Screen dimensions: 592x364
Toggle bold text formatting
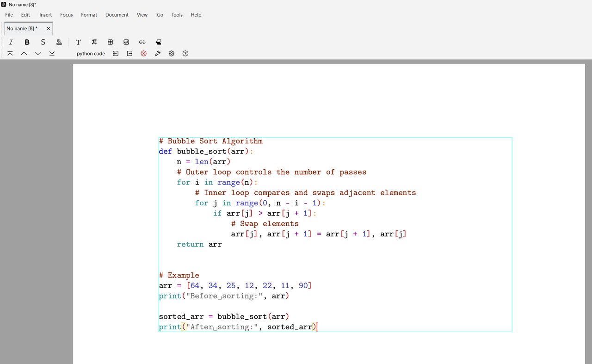27,42
